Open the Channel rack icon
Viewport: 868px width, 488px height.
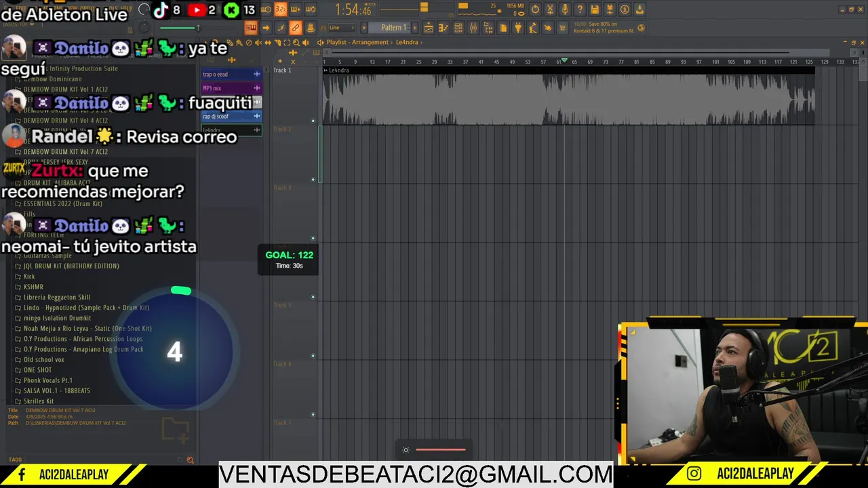(458, 28)
